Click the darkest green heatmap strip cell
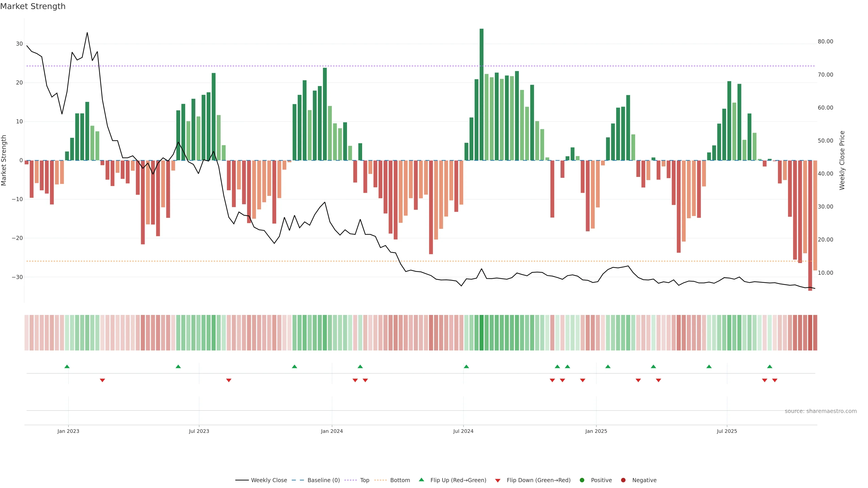Viewport: 868px width, 488px height. (x=481, y=332)
